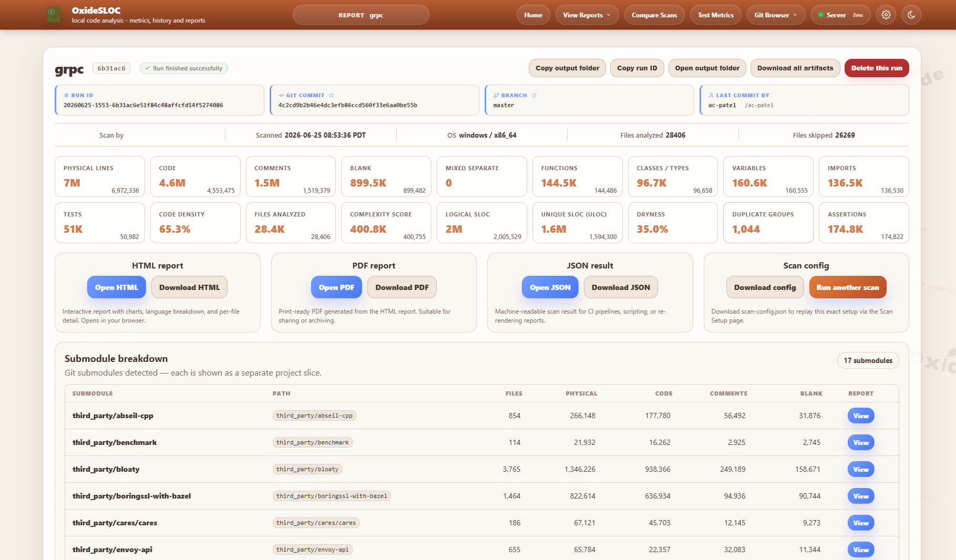This screenshot has width=956, height=560.
Task: Open the settings gear icon
Action: click(x=886, y=15)
